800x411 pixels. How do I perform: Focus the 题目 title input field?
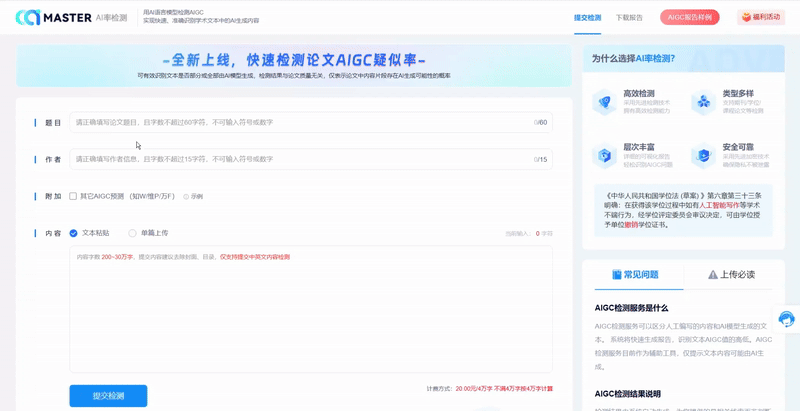[311, 122]
